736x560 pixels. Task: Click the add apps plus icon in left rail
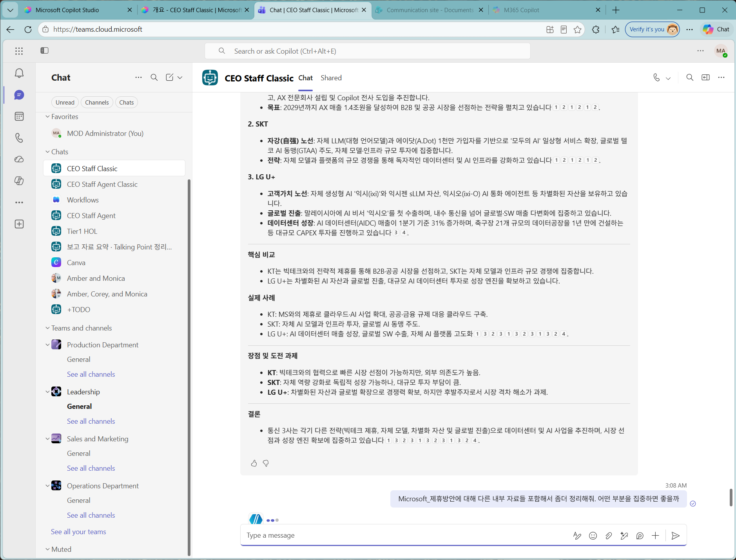click(x=19, y=224)
